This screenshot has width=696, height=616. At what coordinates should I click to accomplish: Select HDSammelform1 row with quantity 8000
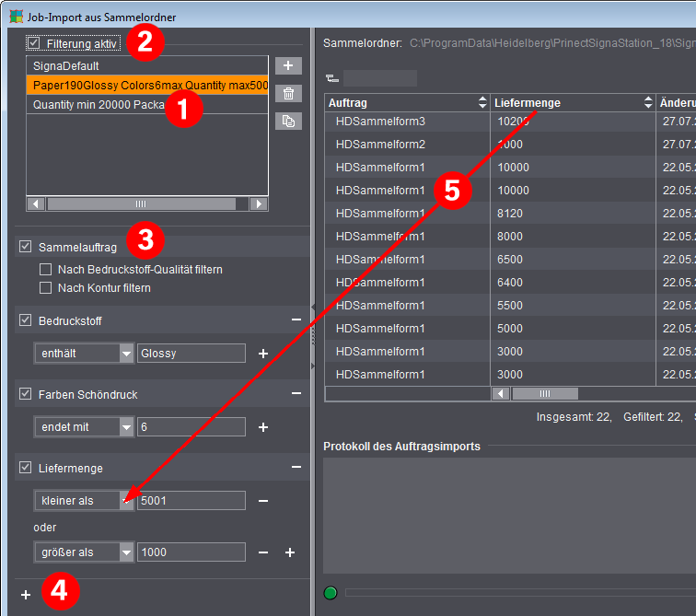tap(510, 237)
